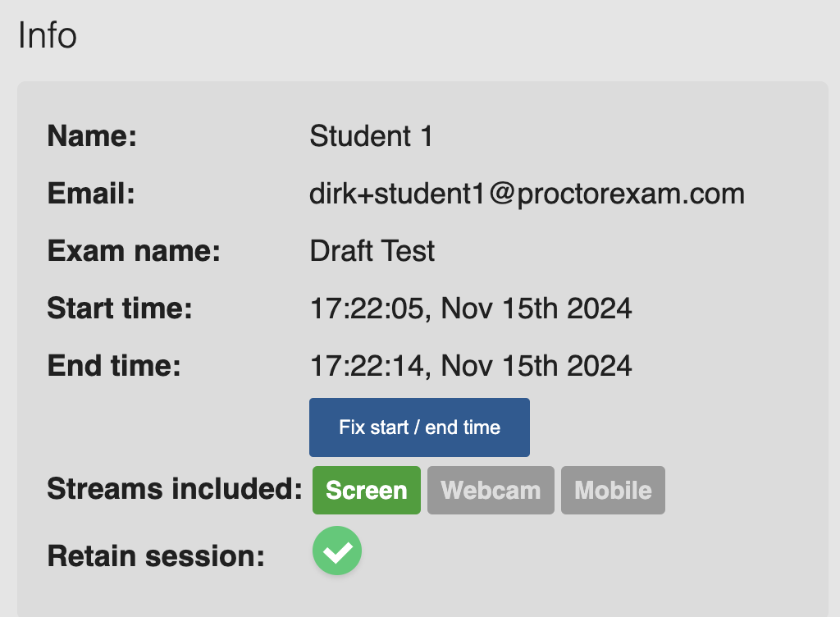Click the Start time: label
Viewport: 840px width, 617px height.
point(120,308)
